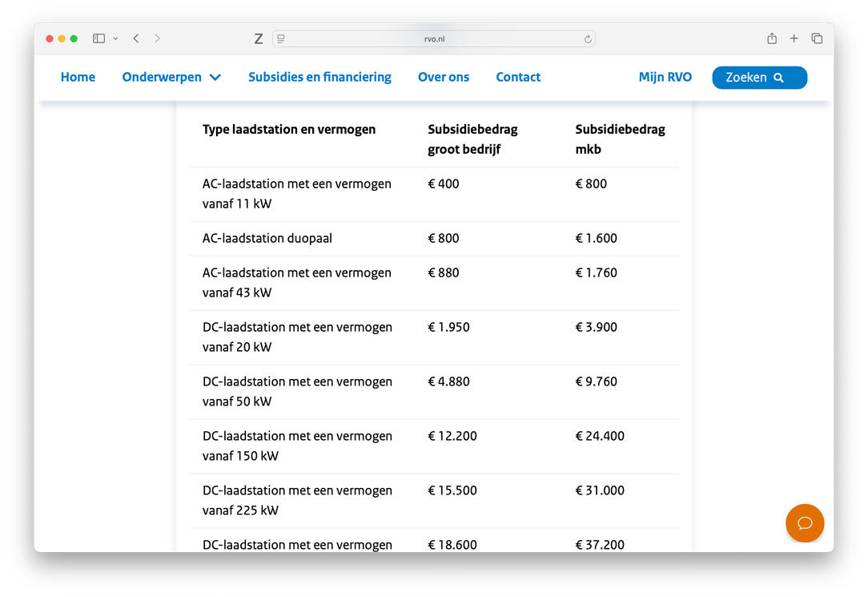
Task: Select the € 4.880 cell
Action: click(x=449, y=381)
